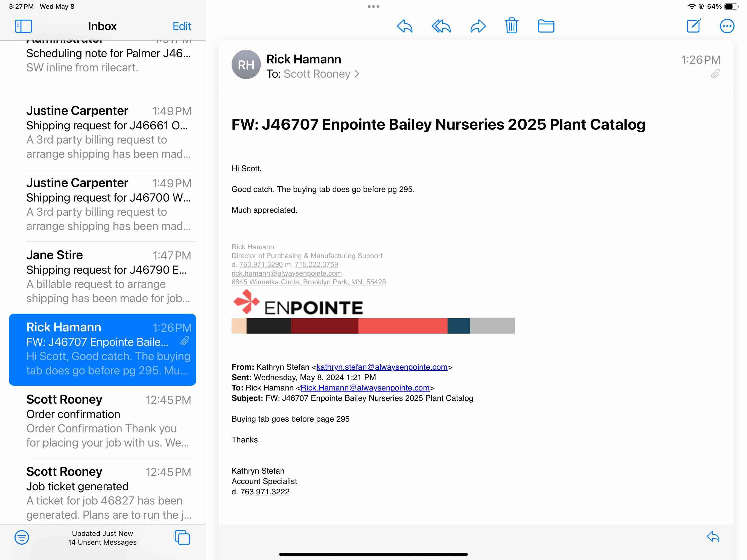Image resolution: width=747 pixels, height=560 pixels.
Task: Tap the Forward arrow icon
Action: [x=478, y=26]
